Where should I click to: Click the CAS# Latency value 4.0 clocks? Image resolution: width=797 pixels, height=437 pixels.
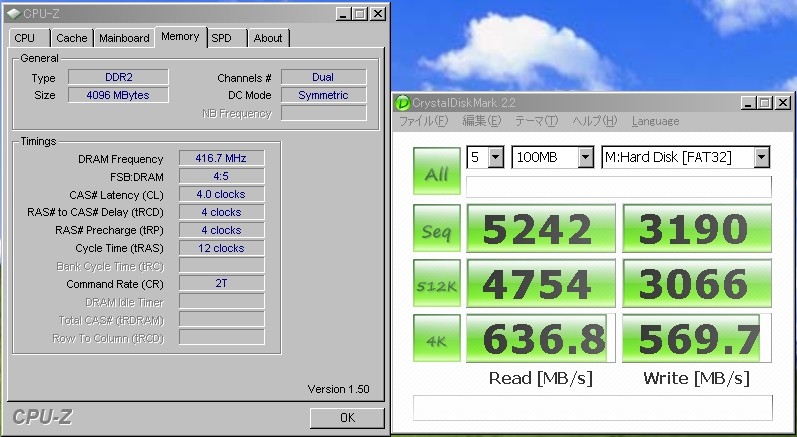[222, 194]
